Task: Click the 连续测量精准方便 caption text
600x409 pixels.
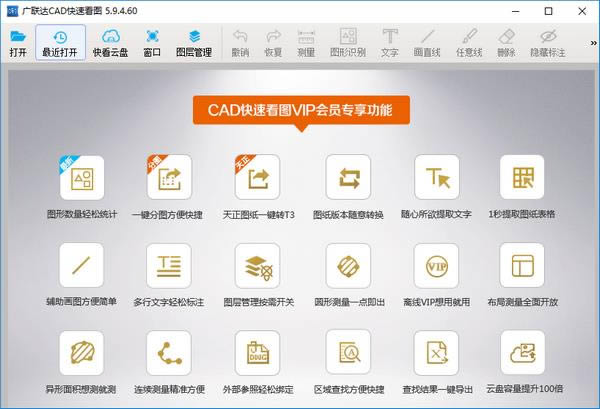Action: click(x=170, y=389)
